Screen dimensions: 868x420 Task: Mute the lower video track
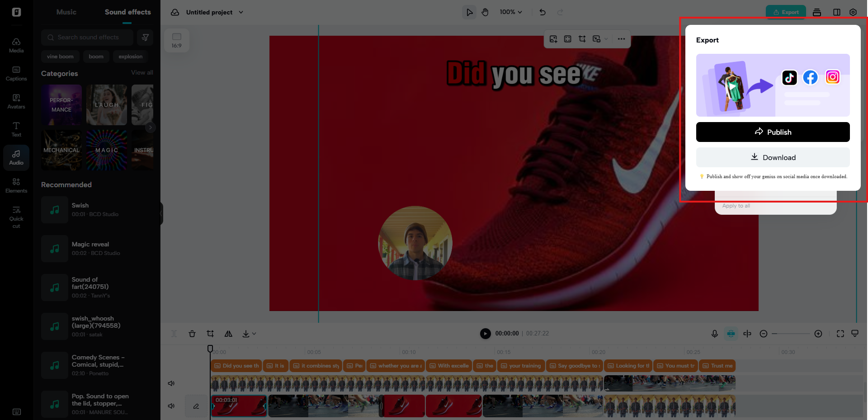(x=171, y=406)
